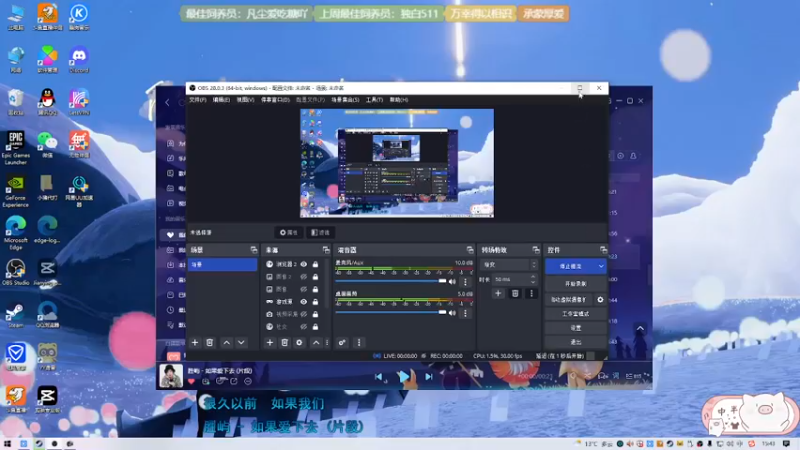This screenshot has width=800, height=450.
Task: Open source properties via the gear icon
Action: pyautogui.click(x=299, y=343)
